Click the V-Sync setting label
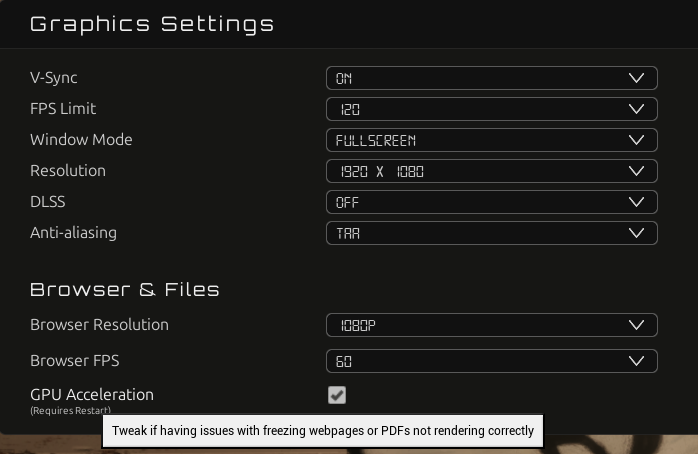The image size is (698, 454). coord(53,78)
